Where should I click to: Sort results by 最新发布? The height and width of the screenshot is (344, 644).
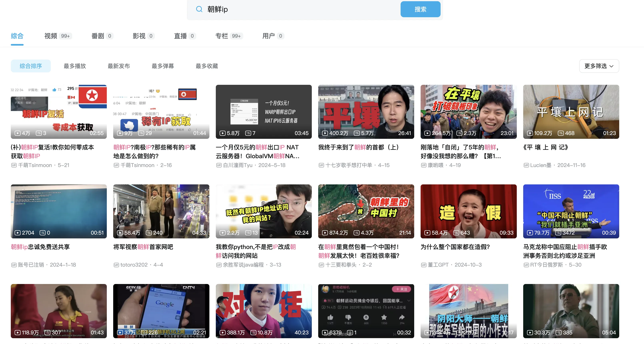(119, 66)
